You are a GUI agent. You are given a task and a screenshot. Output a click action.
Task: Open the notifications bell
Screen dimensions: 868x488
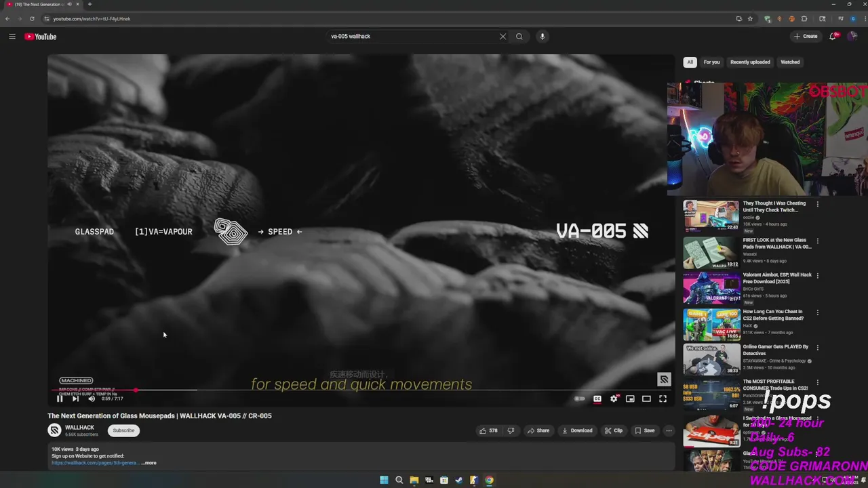tap(833, 37)
